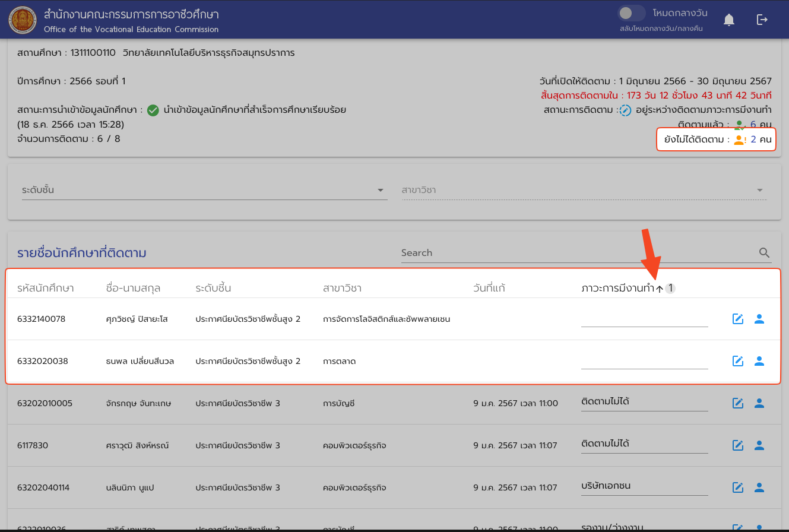789x532 pixels.
Task: Click the Search input field
Action: [576, 253]
